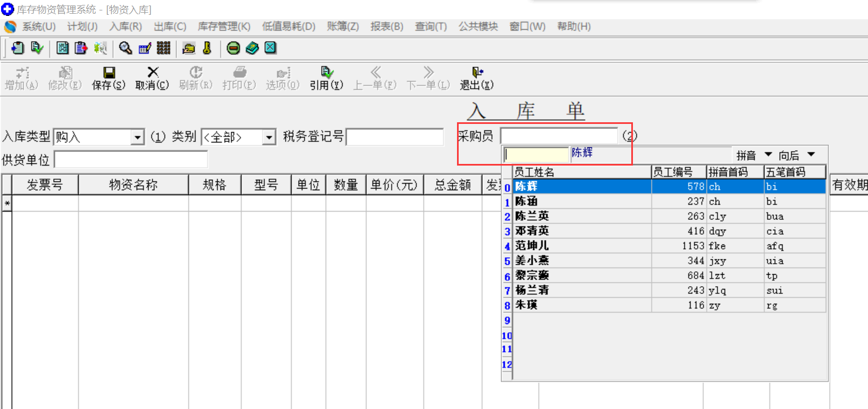Screen dimensions: 868x409
Task: Select employee 陈兰英 in the list
Action: (x=669, y=217)
